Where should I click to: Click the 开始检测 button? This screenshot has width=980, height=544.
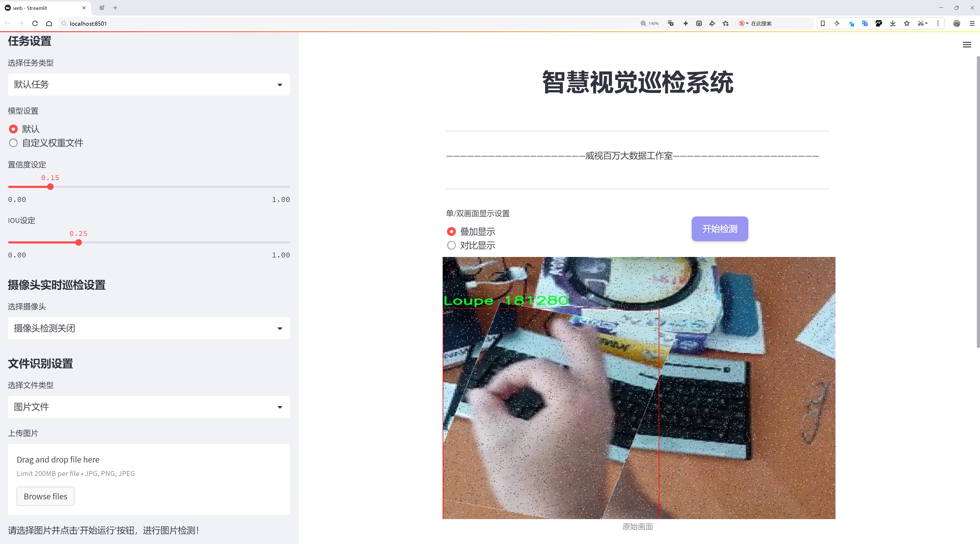(719, 229)
